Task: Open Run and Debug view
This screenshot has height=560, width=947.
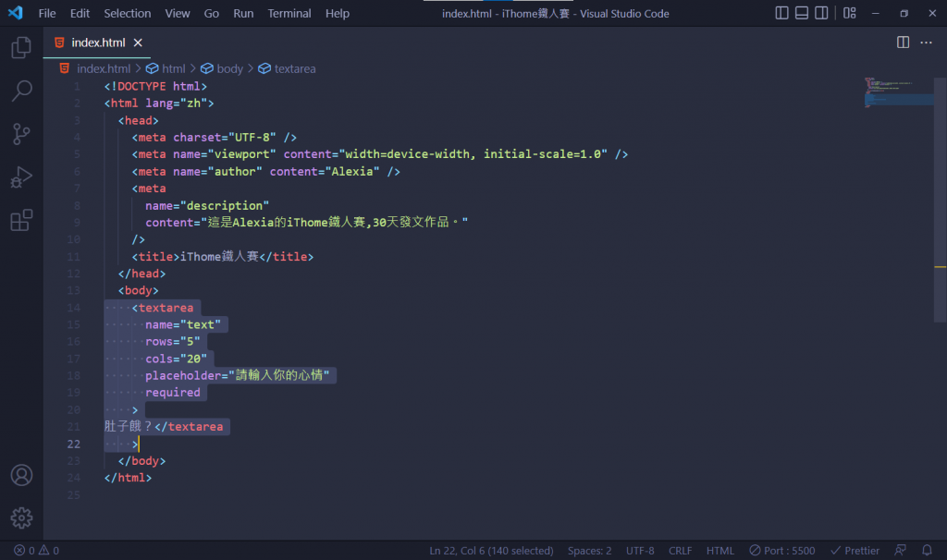Action: click(x=21, y=177)
